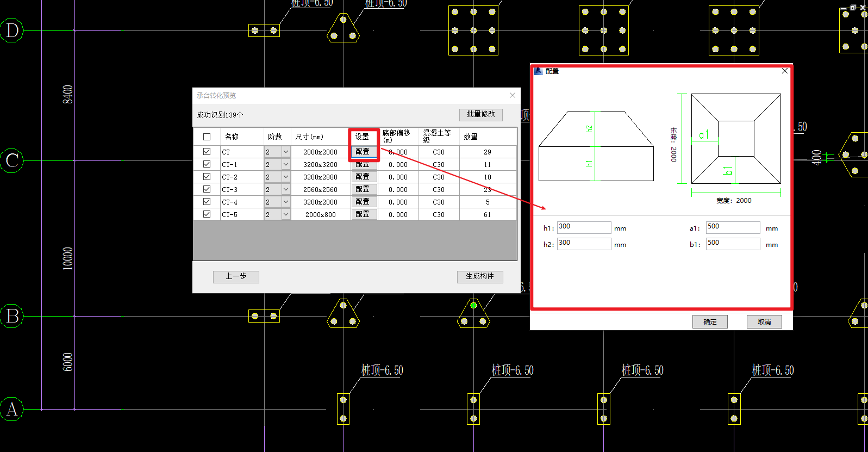The width and height of the screenshot is (868, 452).
Task: Click 配置 button for CT-2 row
Action: (x=364, y=177)
